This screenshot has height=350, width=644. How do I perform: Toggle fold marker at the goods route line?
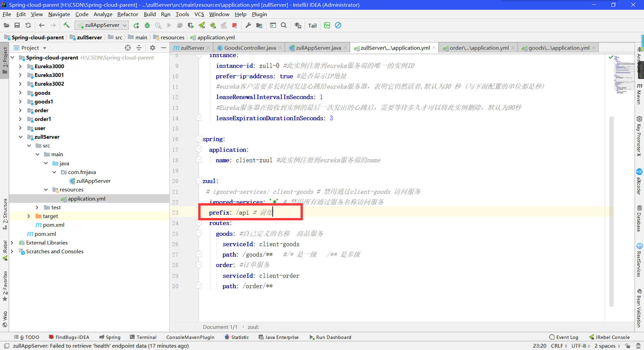tap(199, 233)
